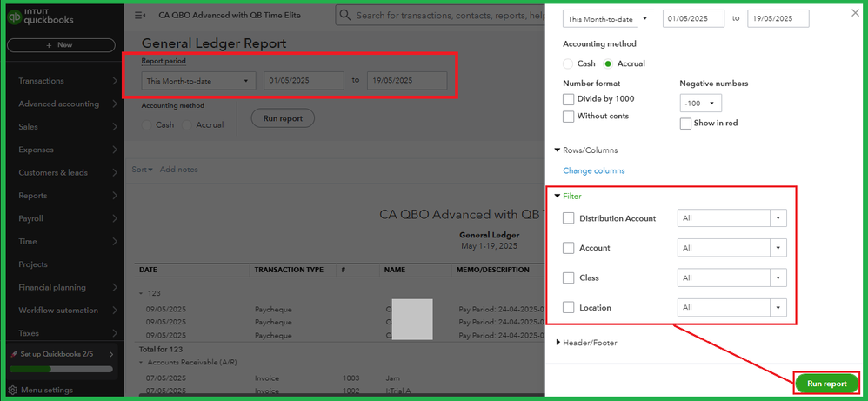
Task: Click the DATE column header
Action: click(x=149, y=271)
